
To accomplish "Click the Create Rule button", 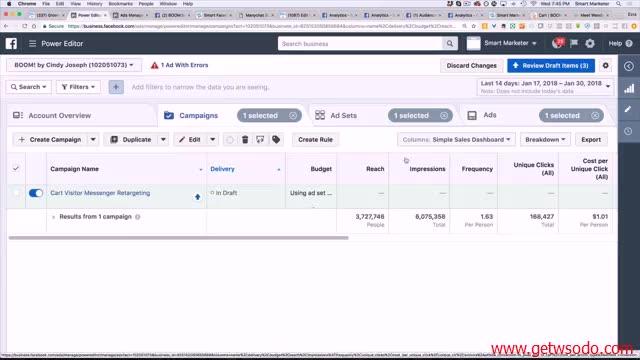I will (x=315, y=140).
